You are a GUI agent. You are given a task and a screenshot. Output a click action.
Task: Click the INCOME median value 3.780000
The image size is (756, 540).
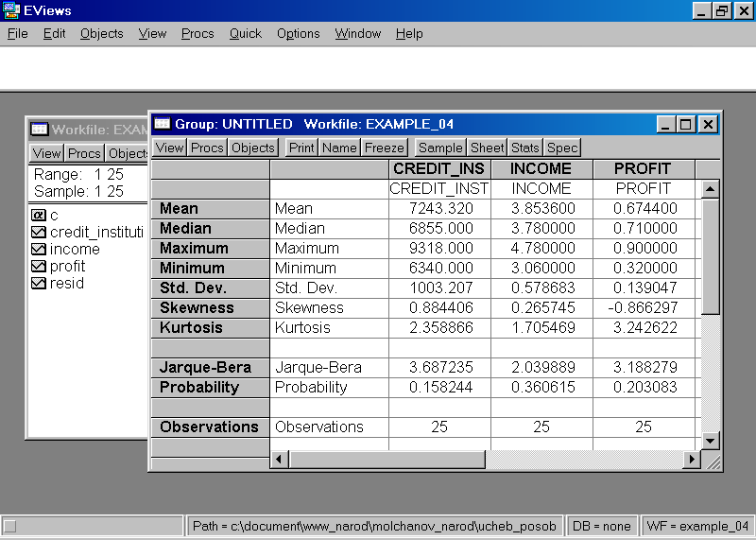click(543, 228)
